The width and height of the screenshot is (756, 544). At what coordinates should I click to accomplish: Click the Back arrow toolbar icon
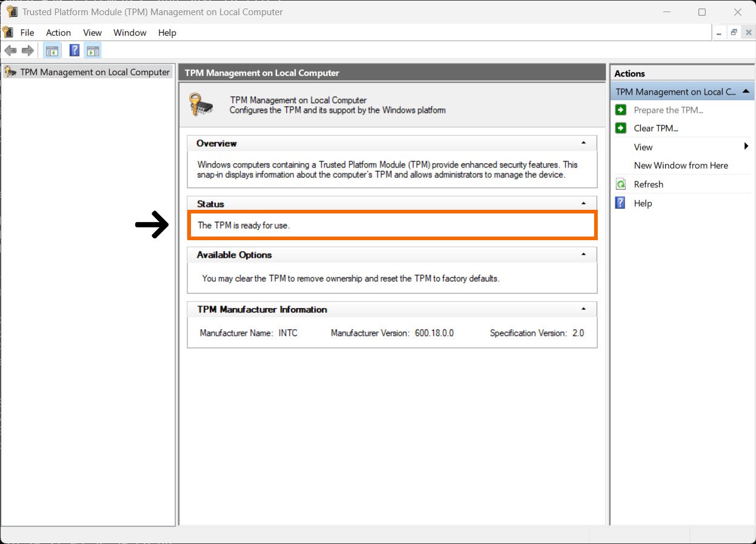click(10, 50)
